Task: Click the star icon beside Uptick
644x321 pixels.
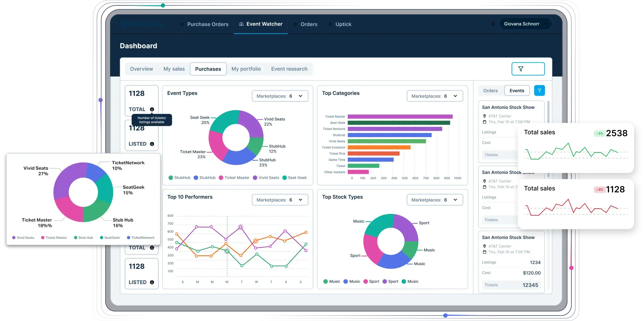Action: 330,24
